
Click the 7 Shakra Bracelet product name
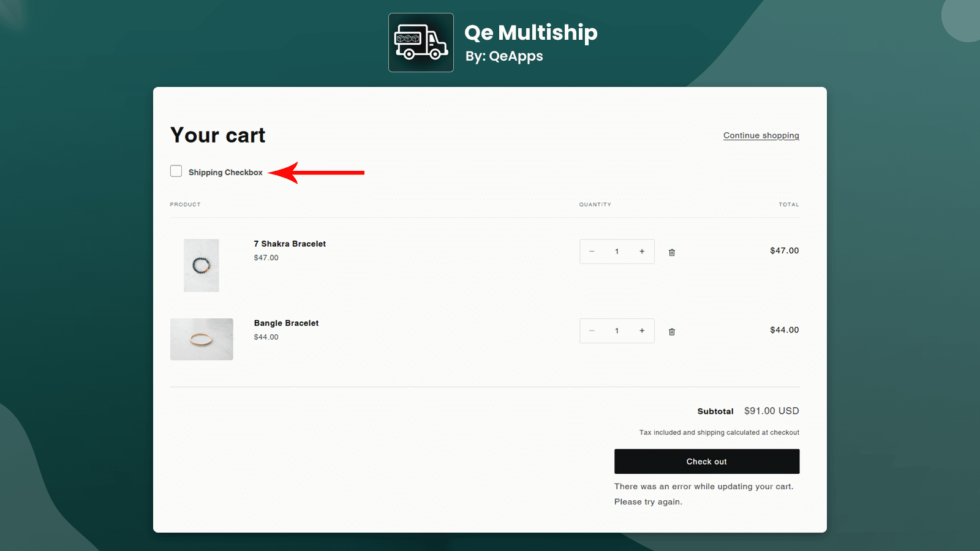pos(289,244)
